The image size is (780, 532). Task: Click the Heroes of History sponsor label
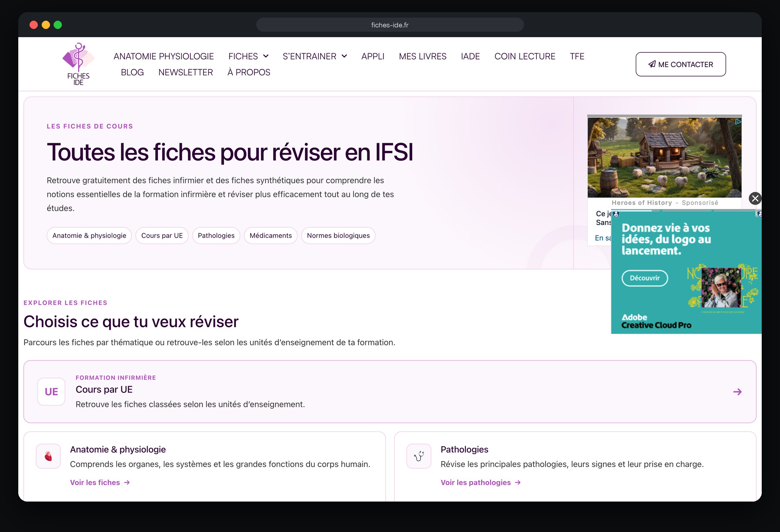point(642,203)
